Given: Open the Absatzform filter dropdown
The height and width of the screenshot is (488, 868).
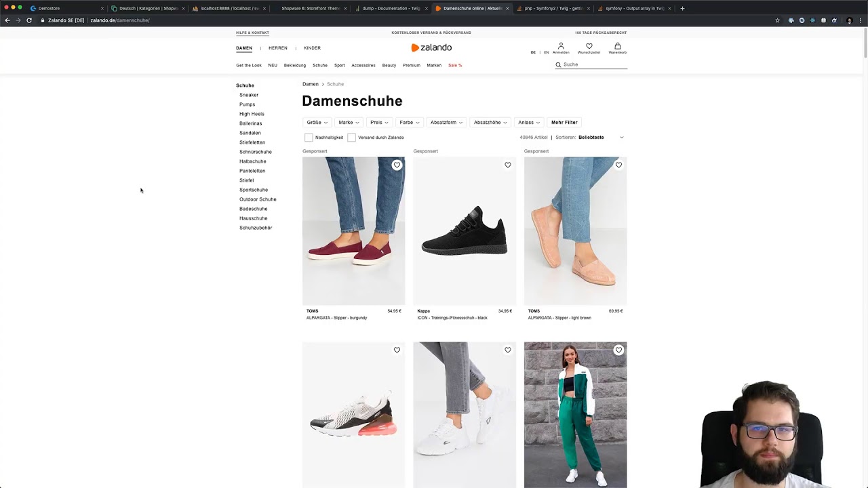Looking at the screenshot, I should tap(446, 123).
